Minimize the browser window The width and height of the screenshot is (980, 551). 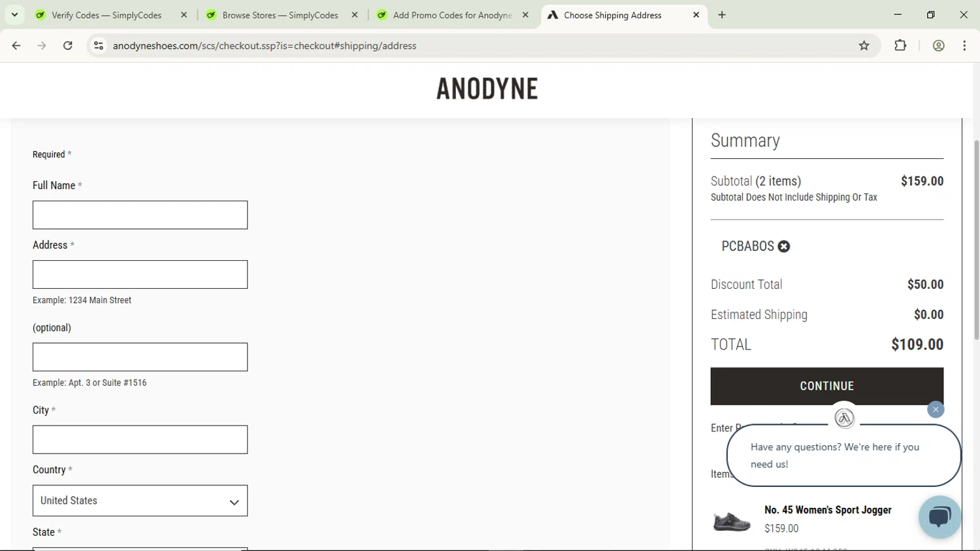[x=898, y=14]
